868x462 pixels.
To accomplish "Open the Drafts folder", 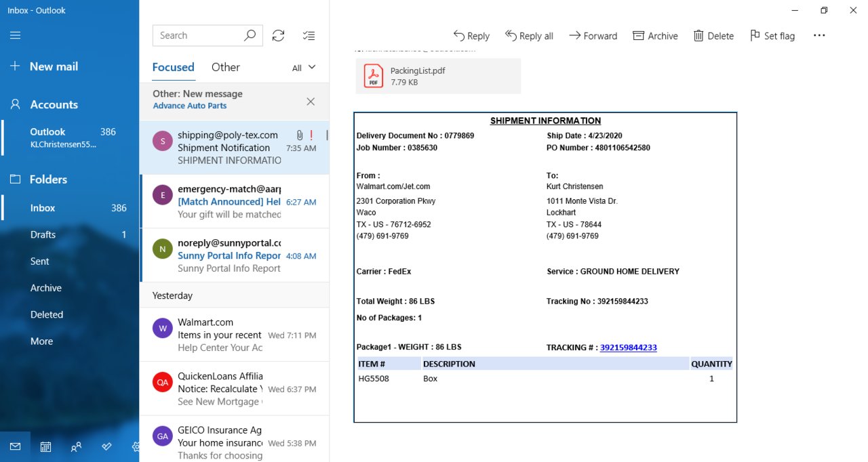I will [71, 234].
